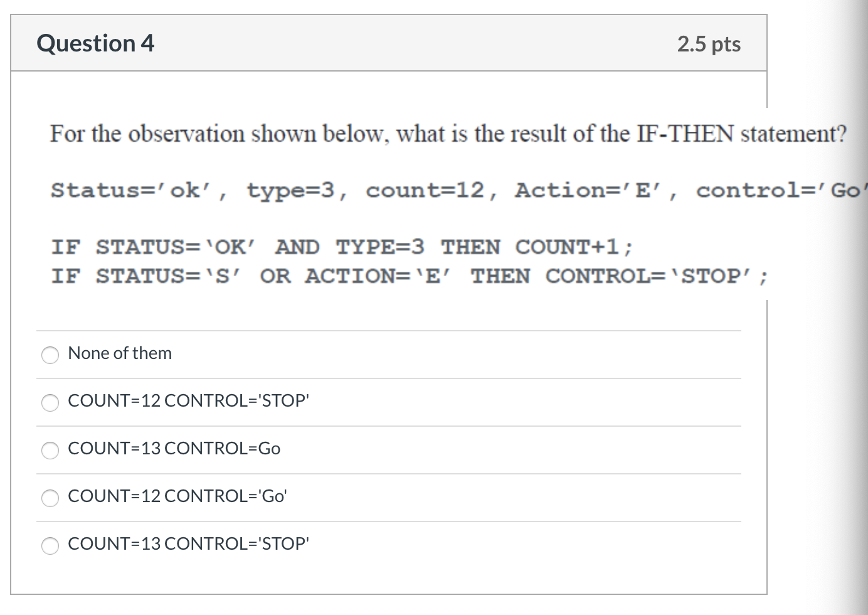Click inside the Question 4 title bar
Image resolution: width=868 pixels, height=615 pixels.
(x=389, y=43)
